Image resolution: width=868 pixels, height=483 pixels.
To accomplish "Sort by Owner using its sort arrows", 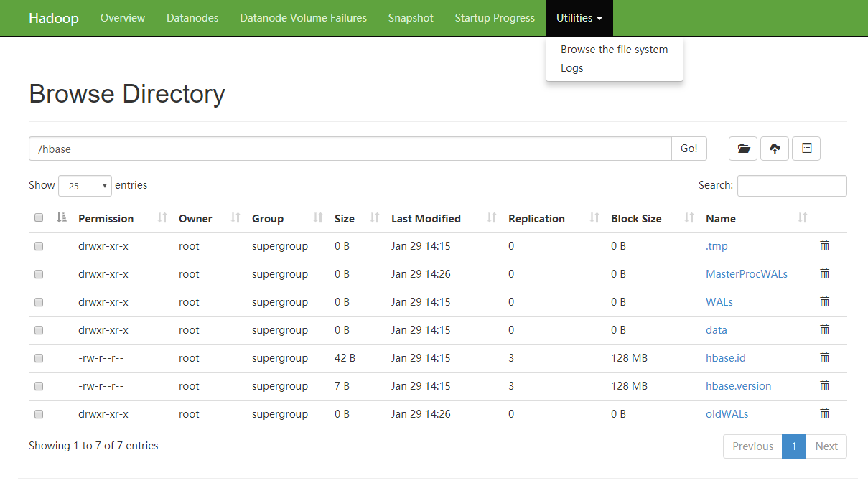I will tap(235, 218).
